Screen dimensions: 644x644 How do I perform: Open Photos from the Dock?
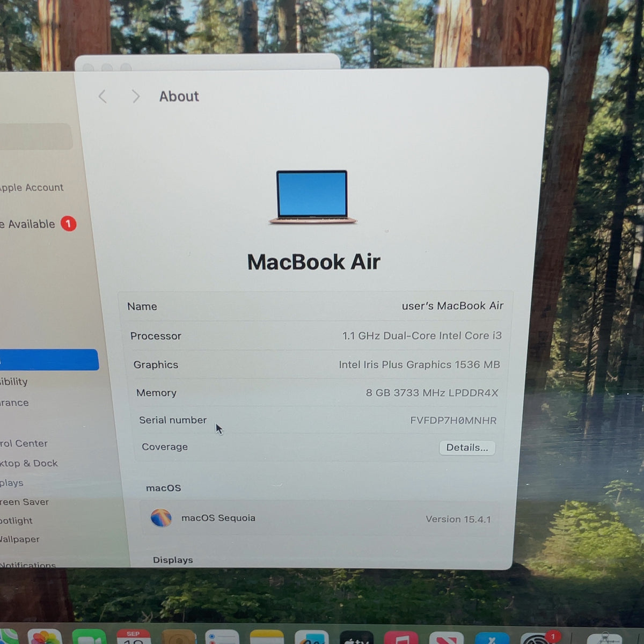pos(45,636)
